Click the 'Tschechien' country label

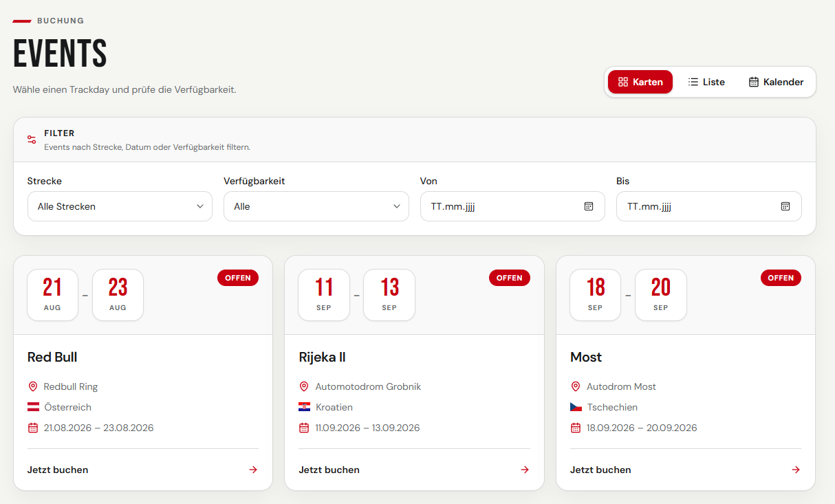612,407
